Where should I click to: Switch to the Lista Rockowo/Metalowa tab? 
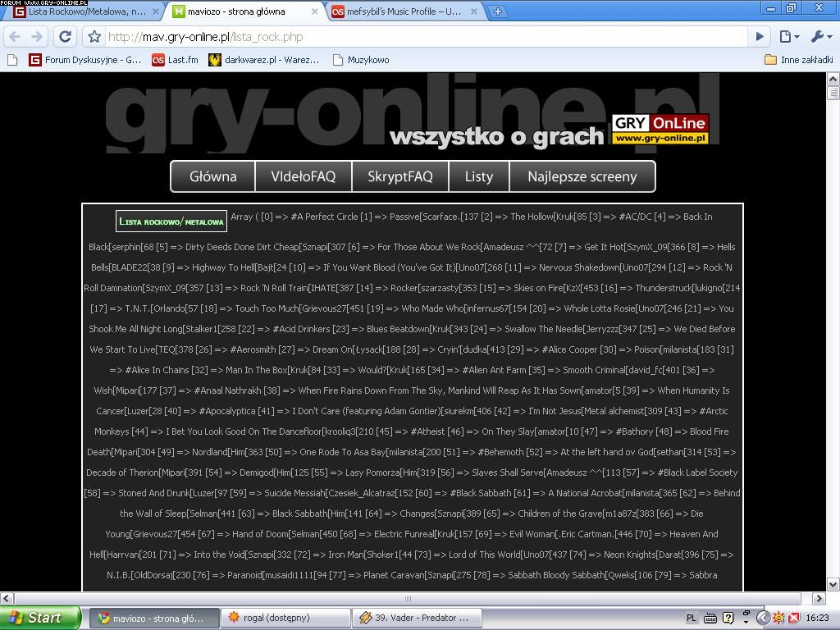coord(85,11)
